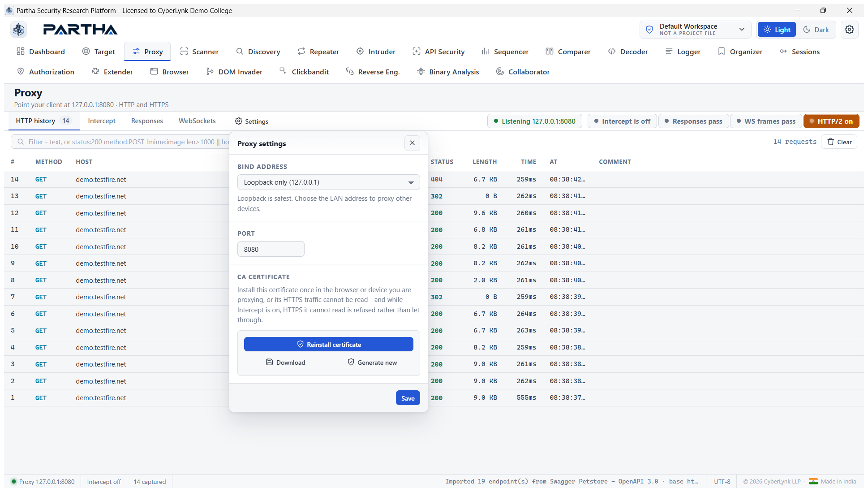Toggle the Intercept is off pill
The width and height of the screenshot is (868, 492).
point(622,121)
